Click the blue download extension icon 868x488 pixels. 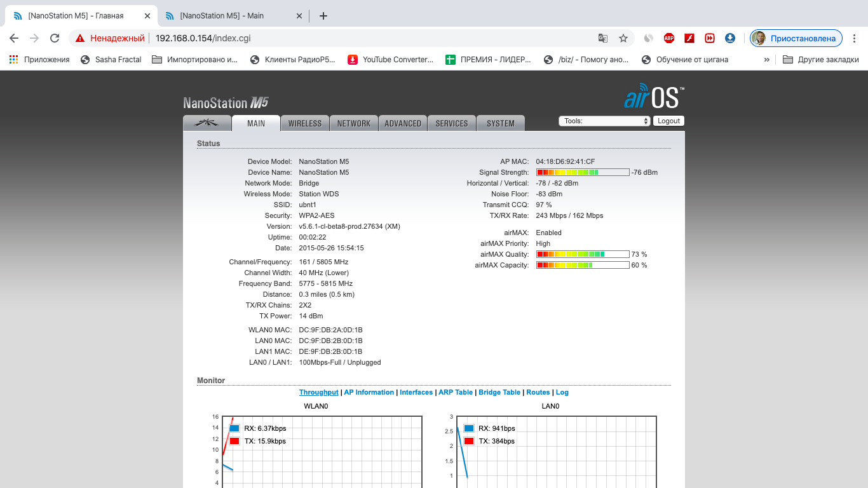coord(730,38)
